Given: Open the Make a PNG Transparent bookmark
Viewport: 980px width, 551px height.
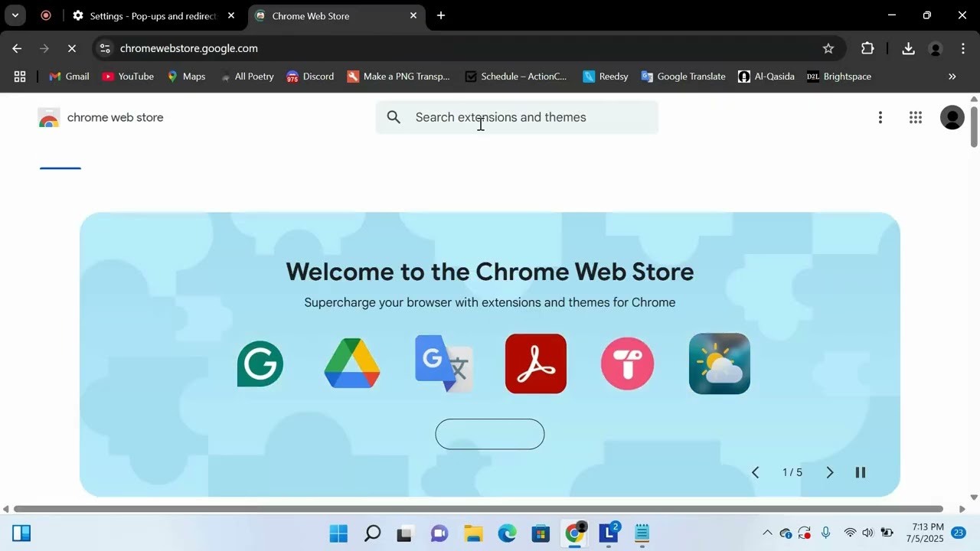Looking at the screenshot, I should [x=398, y=77].
